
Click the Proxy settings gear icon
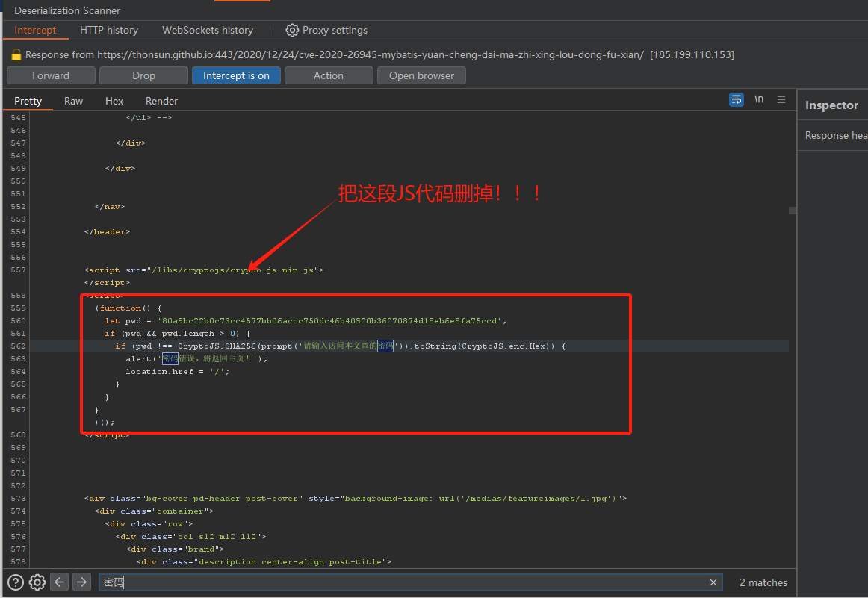coord(292,30)
